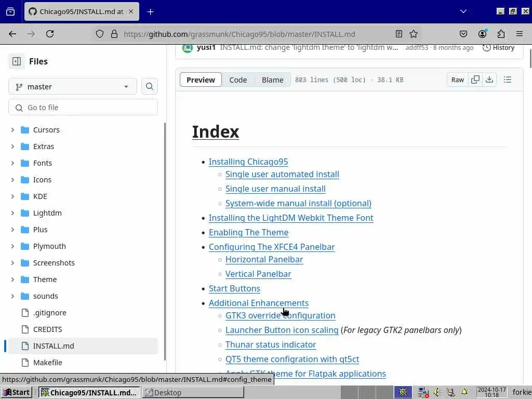Open the .gitignore file

coord(49,313)
